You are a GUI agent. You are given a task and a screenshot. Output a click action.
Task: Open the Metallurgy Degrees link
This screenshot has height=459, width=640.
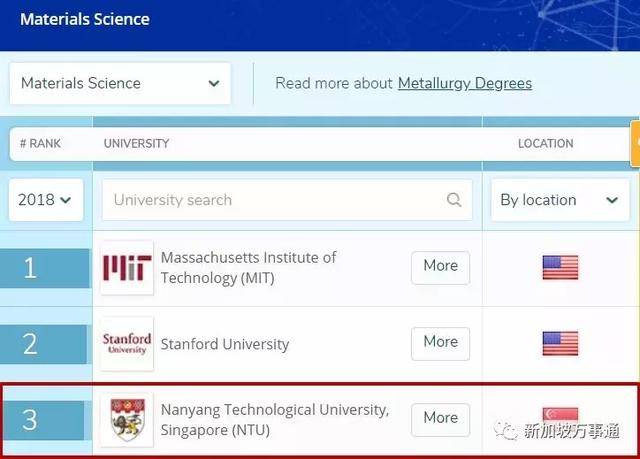click(465, 83)
